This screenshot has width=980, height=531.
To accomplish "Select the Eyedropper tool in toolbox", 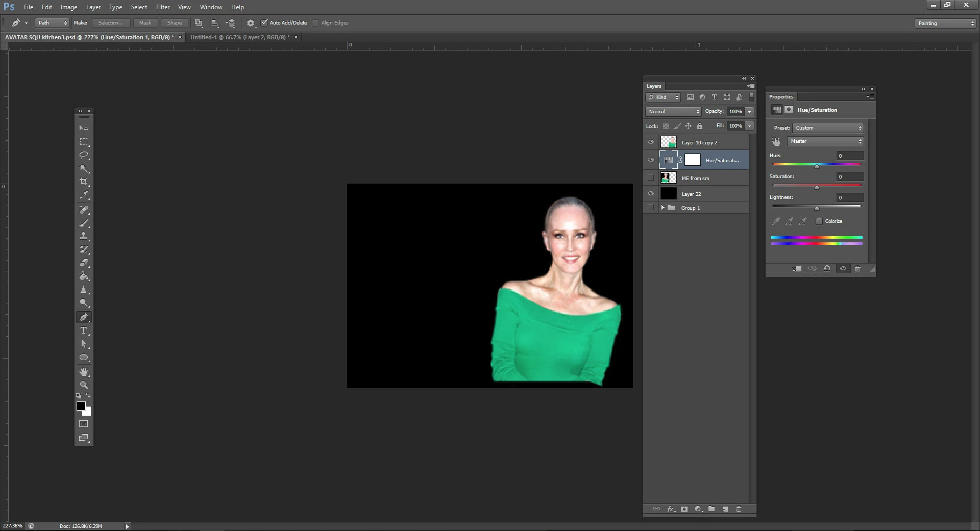I will click(84, 195).
